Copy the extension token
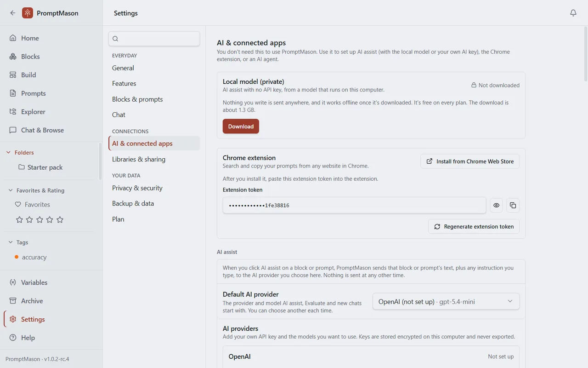 (513, 206)
